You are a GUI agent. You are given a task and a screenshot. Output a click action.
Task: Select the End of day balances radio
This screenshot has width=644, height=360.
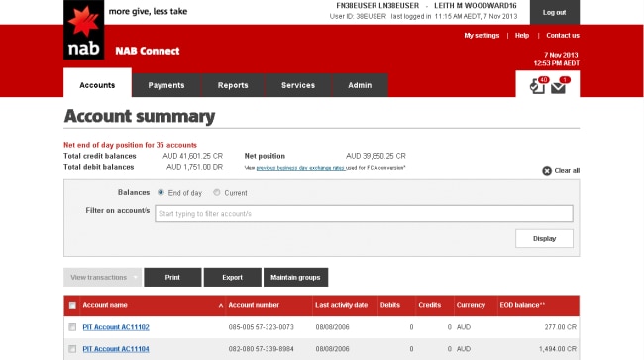[161, 192]
